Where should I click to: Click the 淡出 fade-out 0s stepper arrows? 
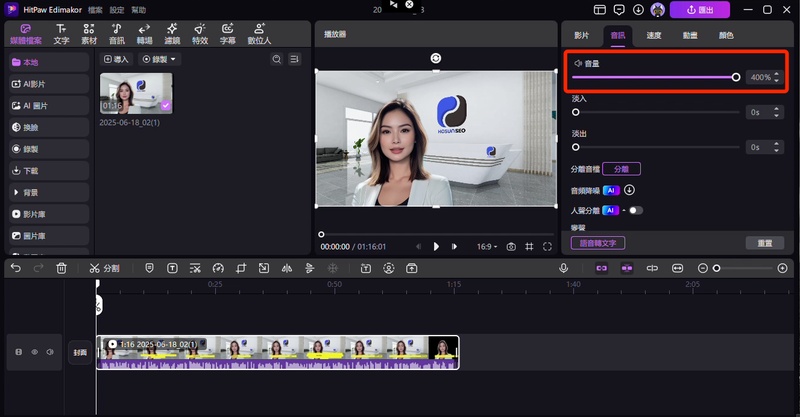[x=777, y=148]
